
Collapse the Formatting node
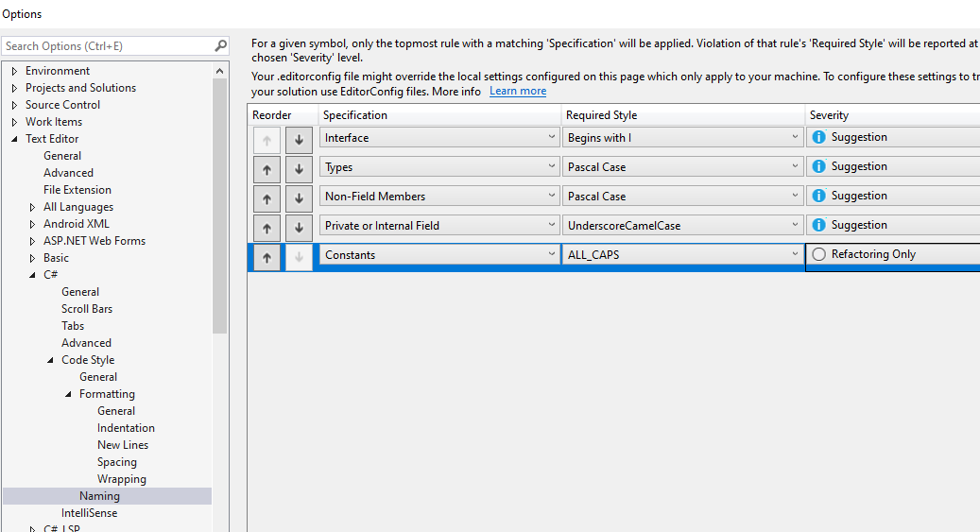(x=69, y=394)
